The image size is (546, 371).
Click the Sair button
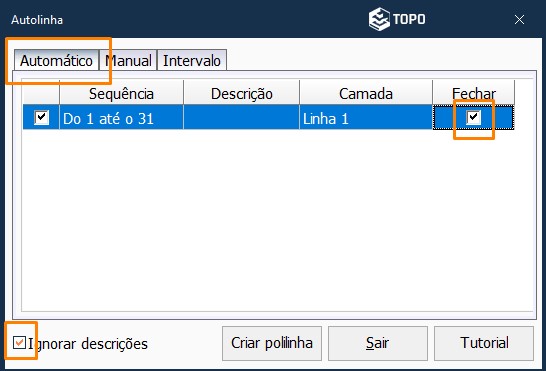tap(377, 343)
